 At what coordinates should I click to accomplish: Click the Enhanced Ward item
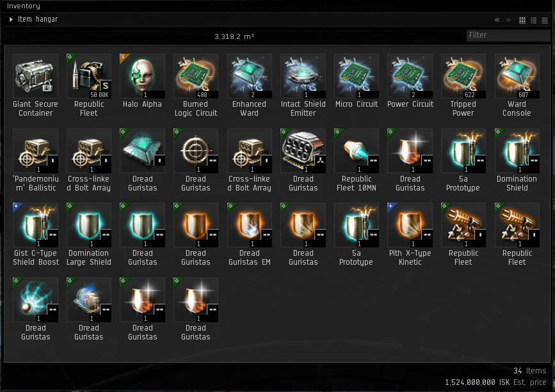[250, 76]
